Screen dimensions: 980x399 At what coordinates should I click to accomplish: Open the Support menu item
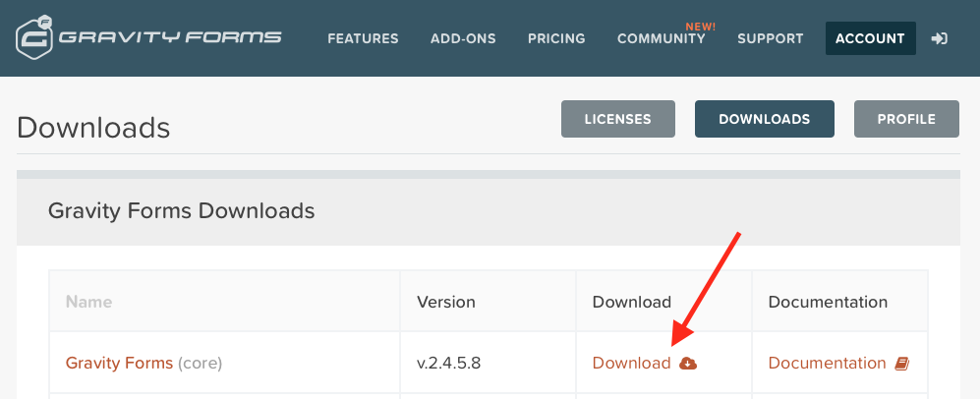pos(770,39)
